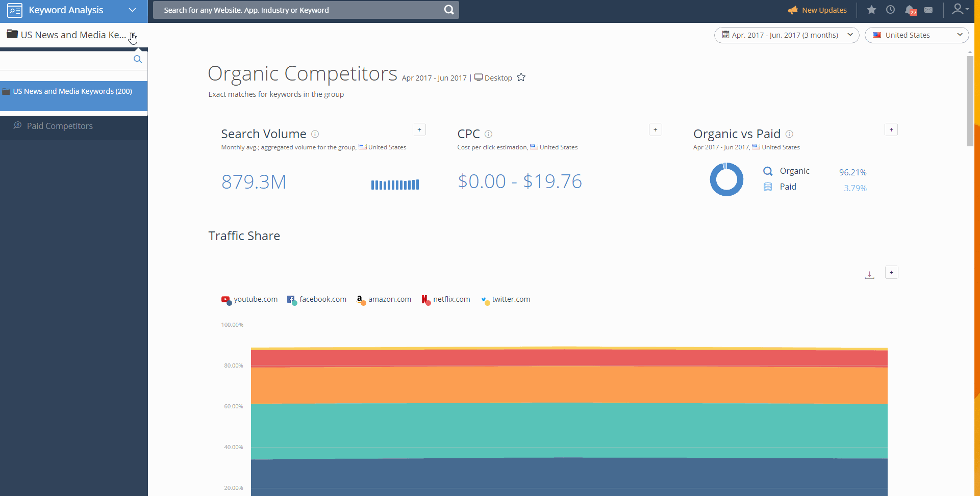Select US News and Media Keywords (200) group

[x=74, y=96]
